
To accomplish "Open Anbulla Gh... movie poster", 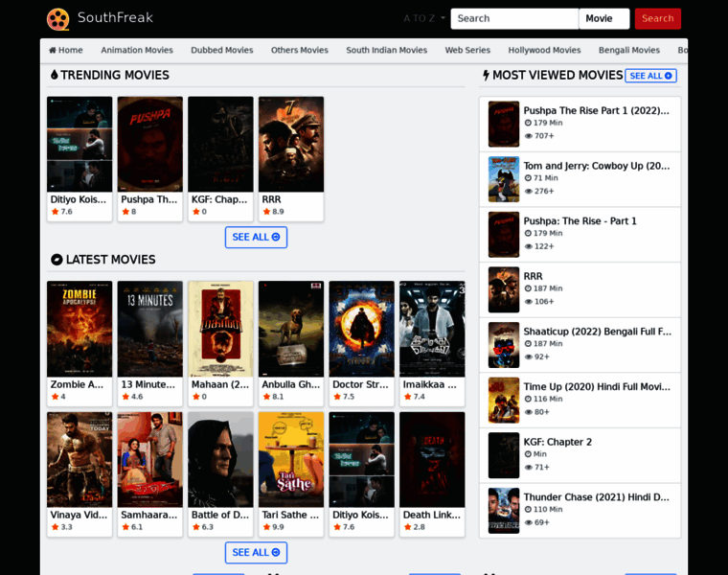I will (291, 329).
